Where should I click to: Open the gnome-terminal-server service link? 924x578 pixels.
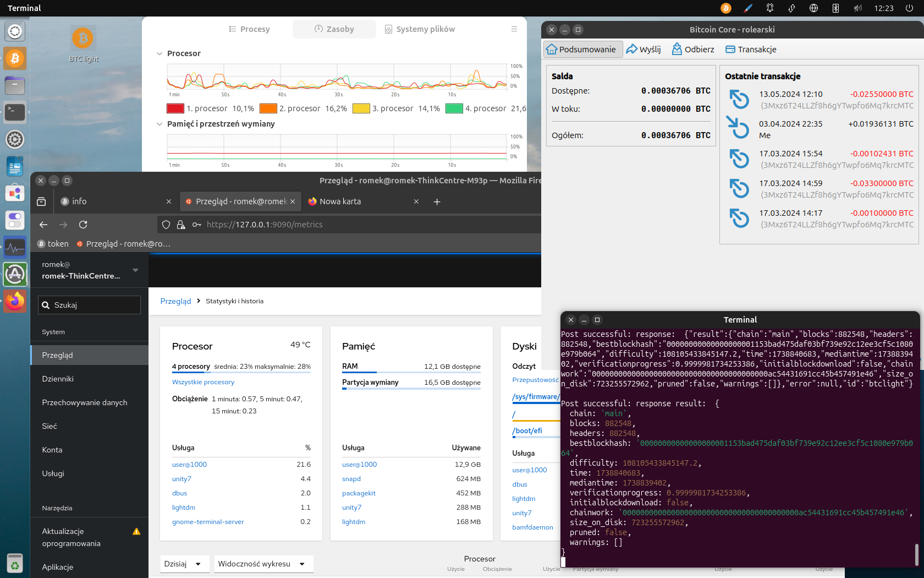coord(208,522)
